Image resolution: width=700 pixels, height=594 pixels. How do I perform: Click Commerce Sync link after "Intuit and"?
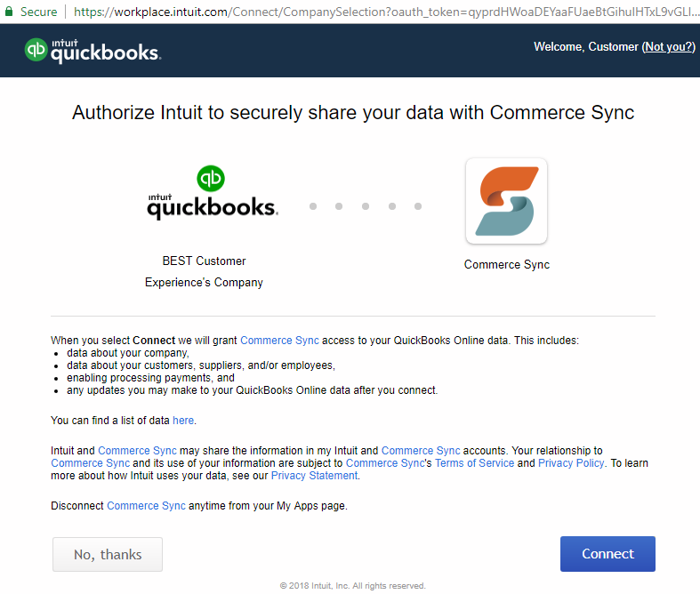137,451
